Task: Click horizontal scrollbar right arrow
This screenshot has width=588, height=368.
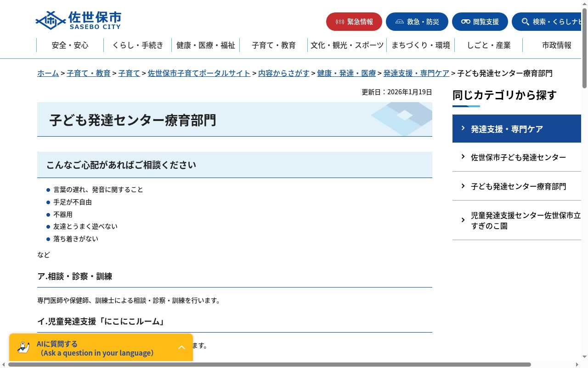Action: pos(578,364)
